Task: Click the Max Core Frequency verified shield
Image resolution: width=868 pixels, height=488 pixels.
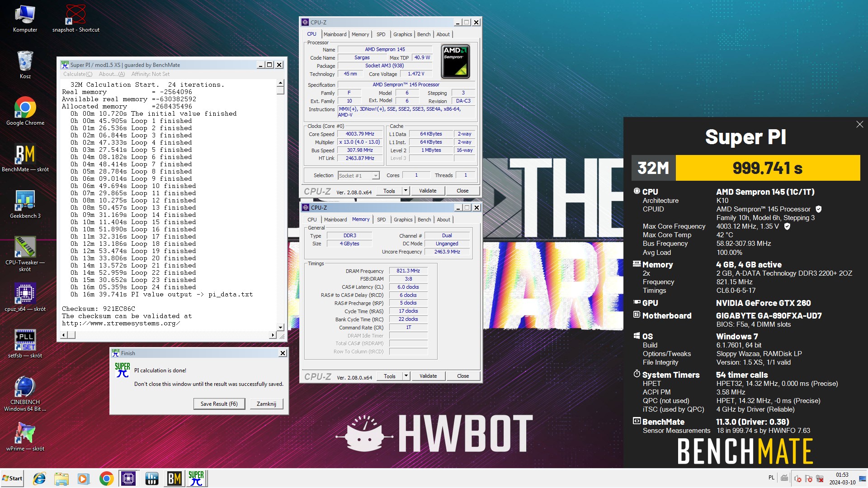Action: (787, 226)
